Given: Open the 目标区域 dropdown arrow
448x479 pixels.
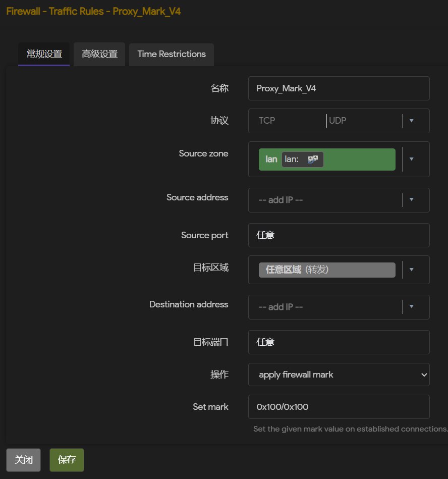Looking at the screenshot, I should [x=411, y=270].
